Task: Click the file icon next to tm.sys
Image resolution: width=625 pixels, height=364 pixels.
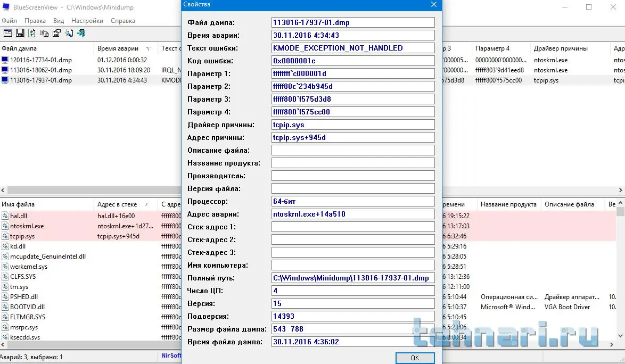Action: coord(5,287)
